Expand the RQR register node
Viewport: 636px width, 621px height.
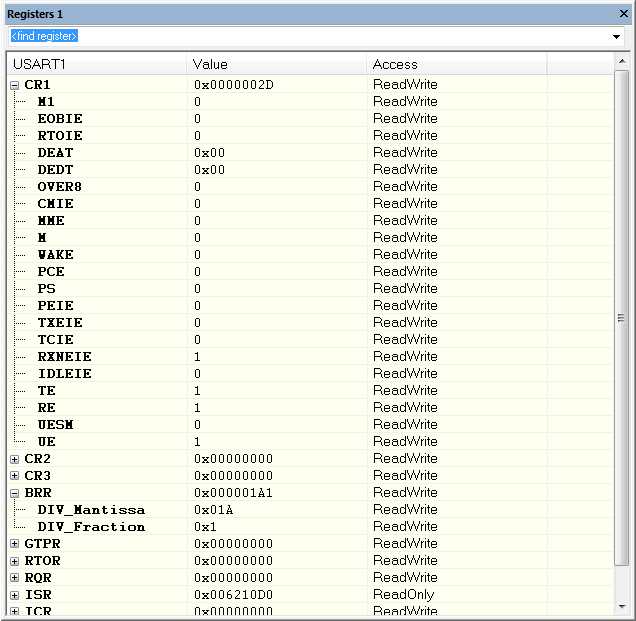point(15,578)
